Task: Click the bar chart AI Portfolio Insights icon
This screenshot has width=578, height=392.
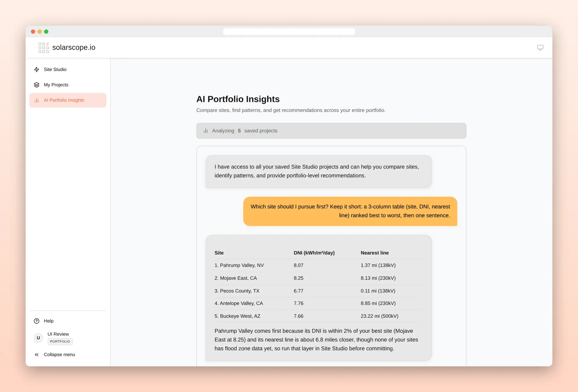Action: coord(37,100)
